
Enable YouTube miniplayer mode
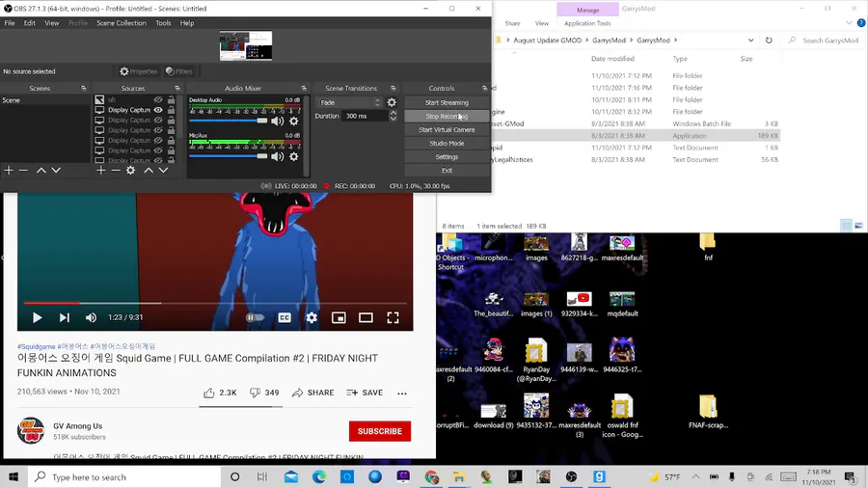point(339,317)
